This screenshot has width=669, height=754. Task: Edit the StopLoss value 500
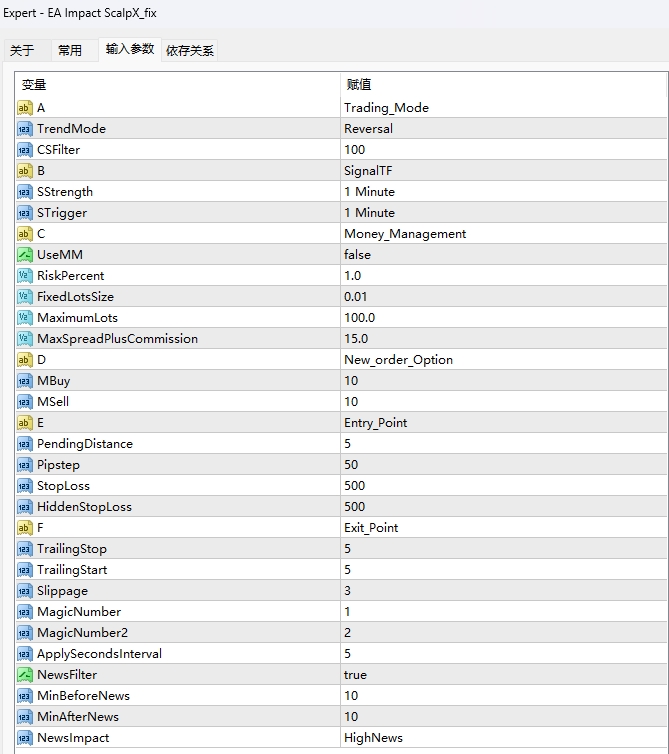pyautogui.click(x=354, y=486)
